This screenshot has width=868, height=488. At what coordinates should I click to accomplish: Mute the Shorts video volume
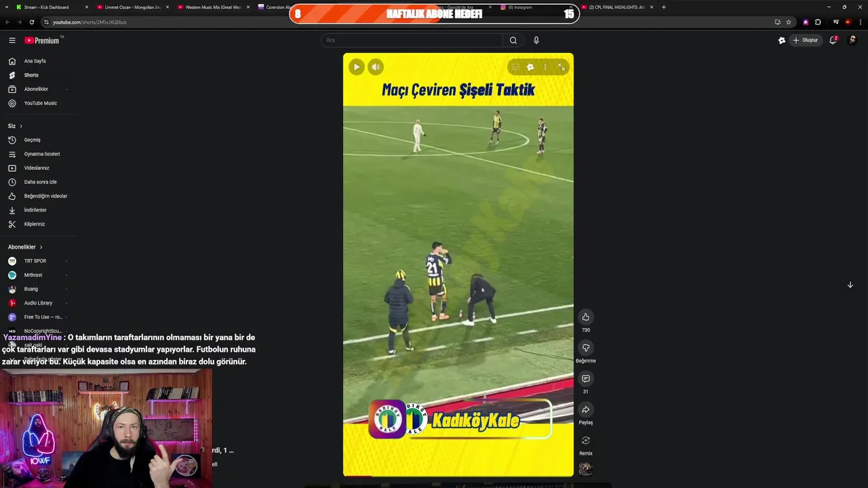pyautogui.click(x=376, y=67)
